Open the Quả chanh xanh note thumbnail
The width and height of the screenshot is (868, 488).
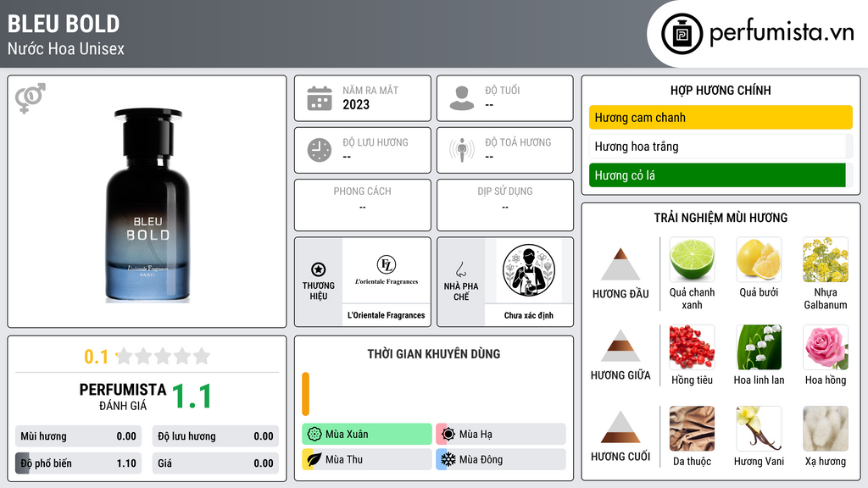(692, 259)
